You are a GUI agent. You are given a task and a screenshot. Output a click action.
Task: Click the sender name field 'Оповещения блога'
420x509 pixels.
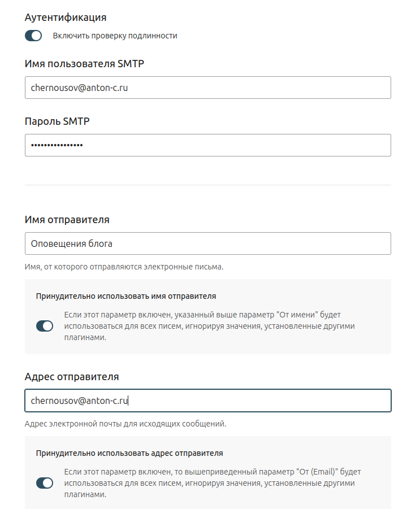[207, 243]
